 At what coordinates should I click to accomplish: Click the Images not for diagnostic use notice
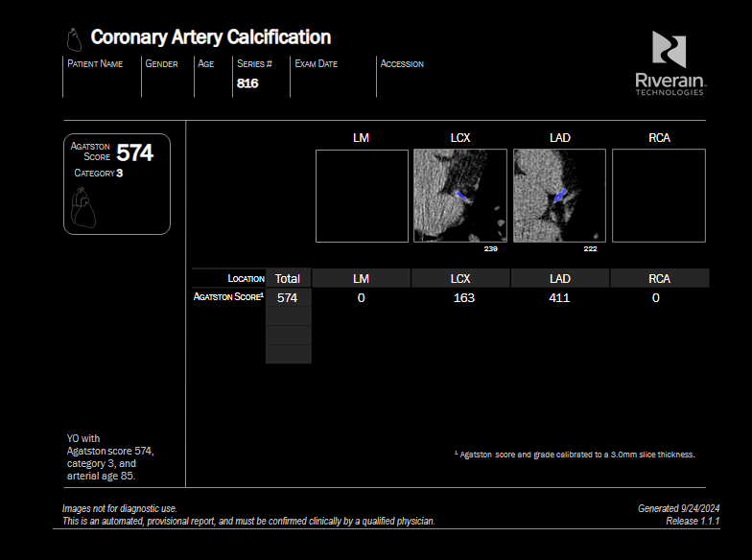[119, 508]
